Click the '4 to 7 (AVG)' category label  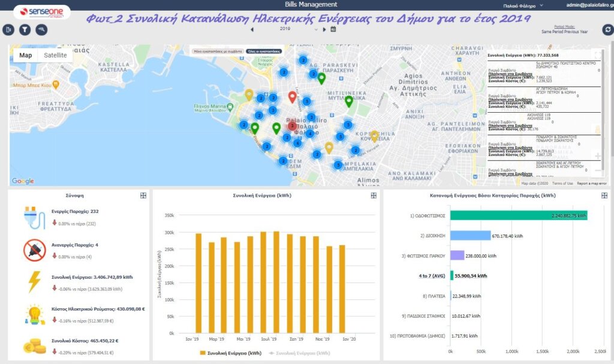(432, 276)
